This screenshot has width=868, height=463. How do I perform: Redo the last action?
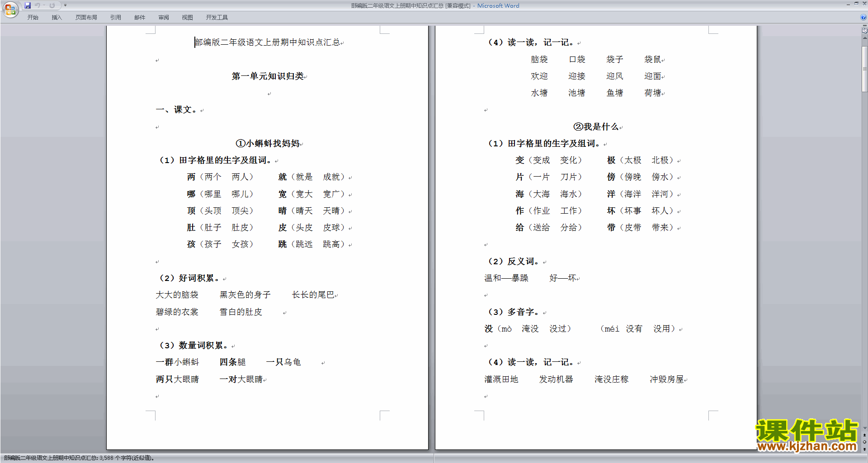(x=52, y=5)
